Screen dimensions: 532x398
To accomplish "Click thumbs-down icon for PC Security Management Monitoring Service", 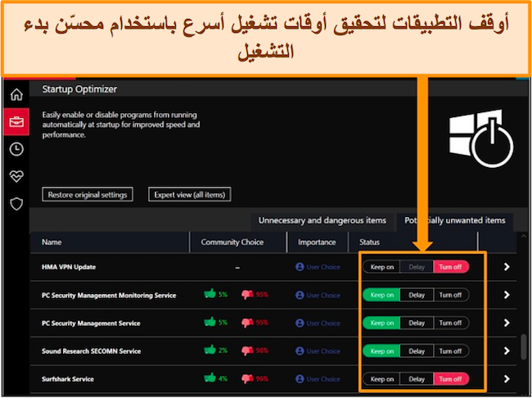I will [x=247, y=295].
